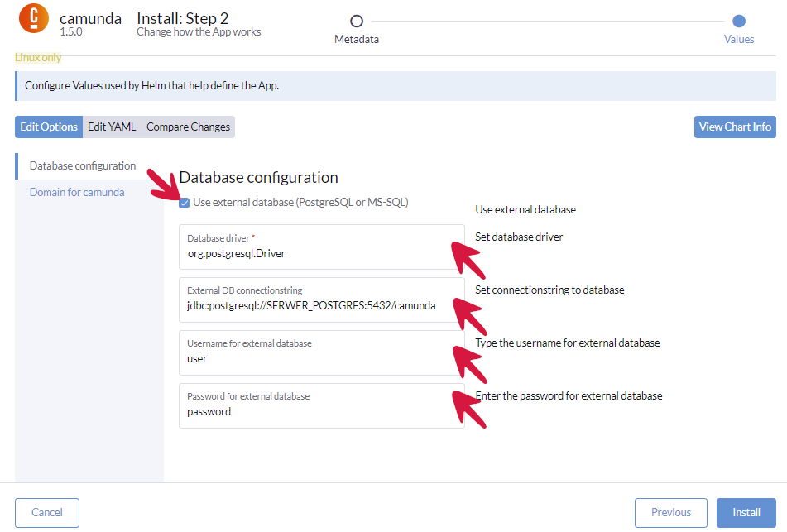Select Database configuration in the sidebar
787x532 pixels.
tap(83, 165)
